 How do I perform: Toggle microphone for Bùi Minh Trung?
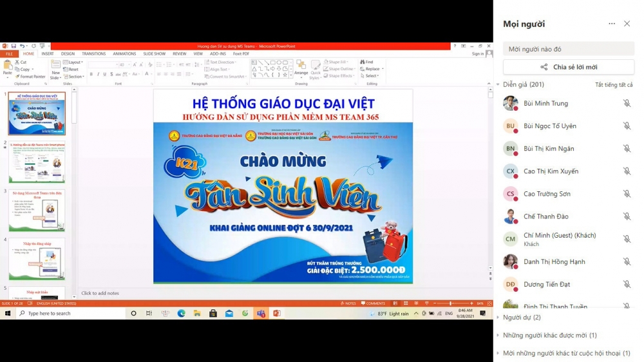point(627,103)
